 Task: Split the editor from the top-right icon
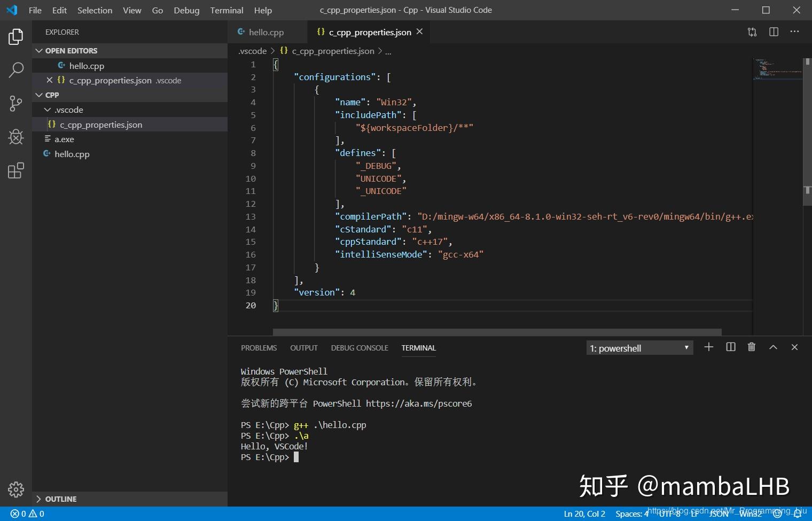773,32
